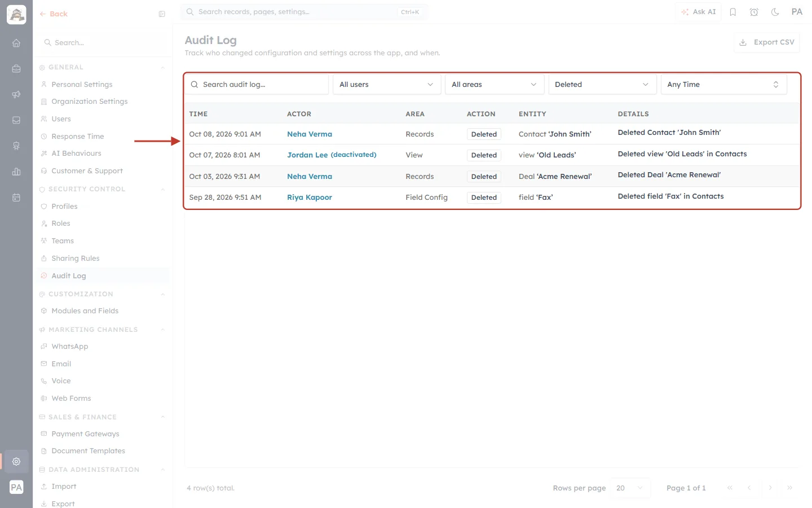Click the app logo at the top left

pyautogui.click(x=16, y=15)
